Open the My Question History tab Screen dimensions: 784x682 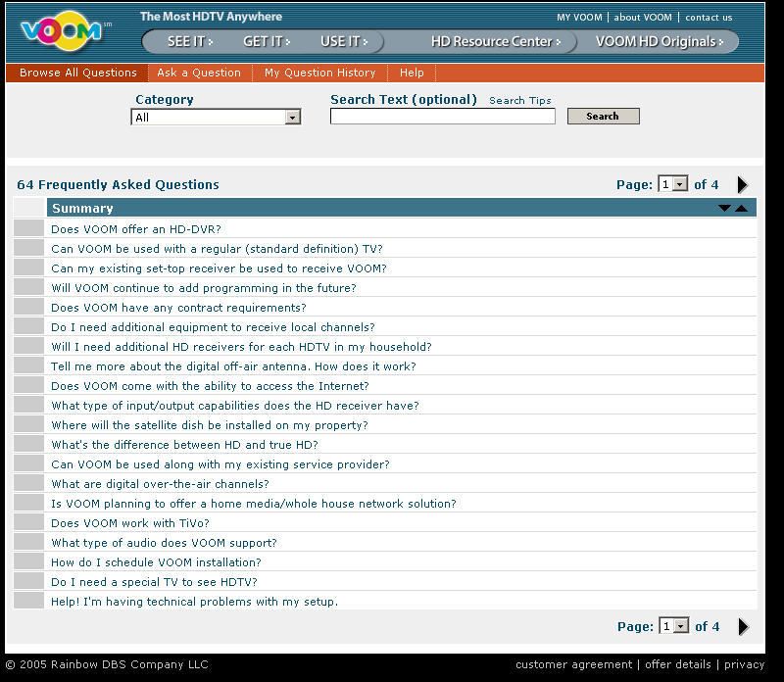pyautogui.click(x=320, y=73)
